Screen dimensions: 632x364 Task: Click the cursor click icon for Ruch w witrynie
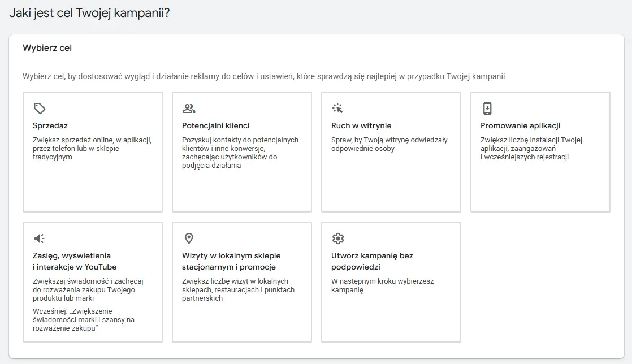(x=337, y=108)
